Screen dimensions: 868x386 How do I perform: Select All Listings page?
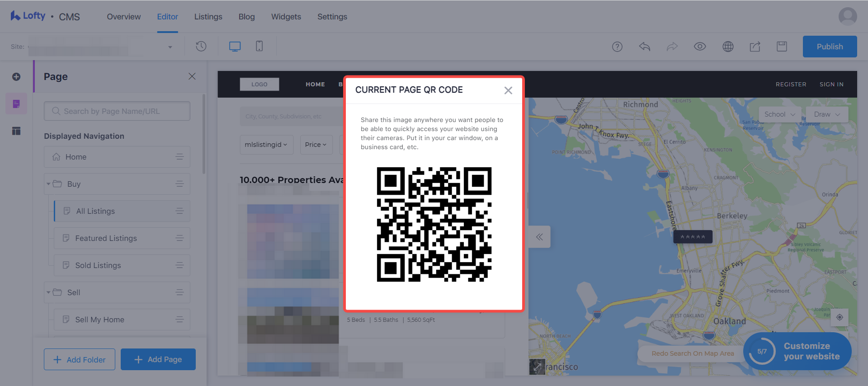tap(122, 211)
